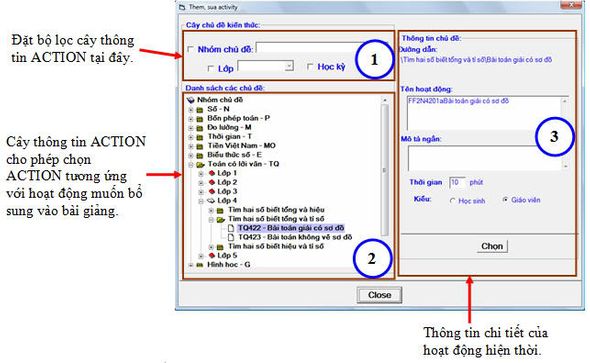590x363 pixels.
Task: Click the document icon beside TQ423
Action: point(231,237)
